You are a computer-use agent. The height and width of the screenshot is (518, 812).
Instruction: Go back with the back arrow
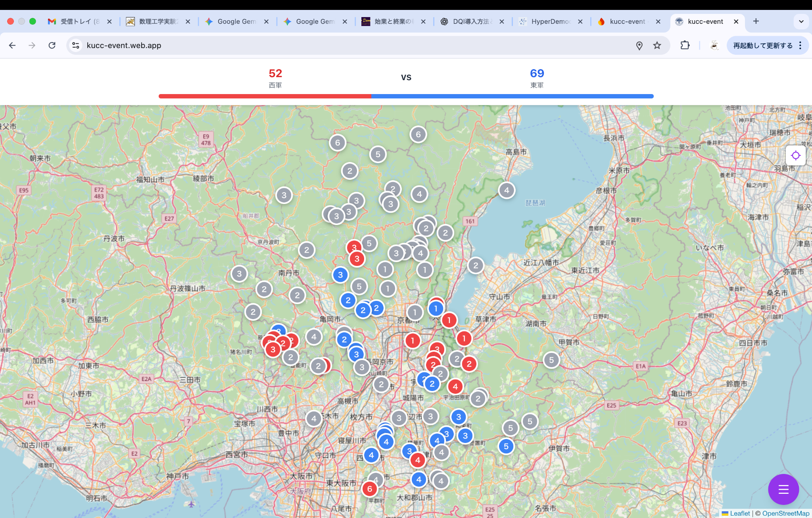(x=12, y=45)
